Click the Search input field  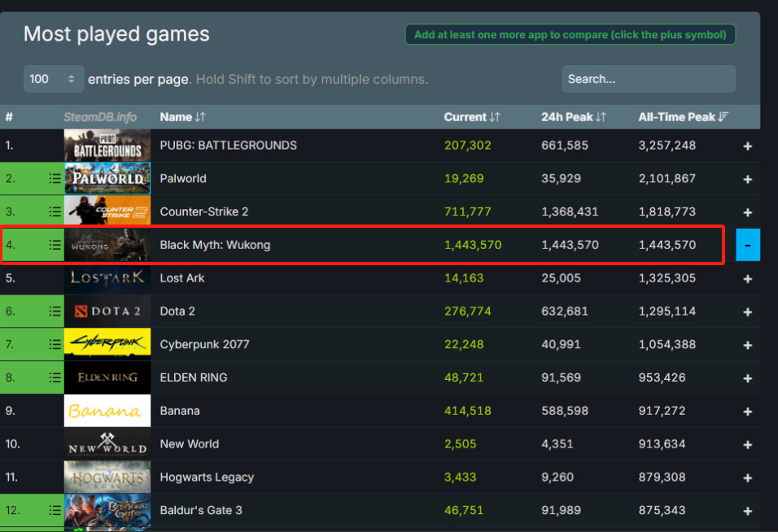tap(649, 79)
